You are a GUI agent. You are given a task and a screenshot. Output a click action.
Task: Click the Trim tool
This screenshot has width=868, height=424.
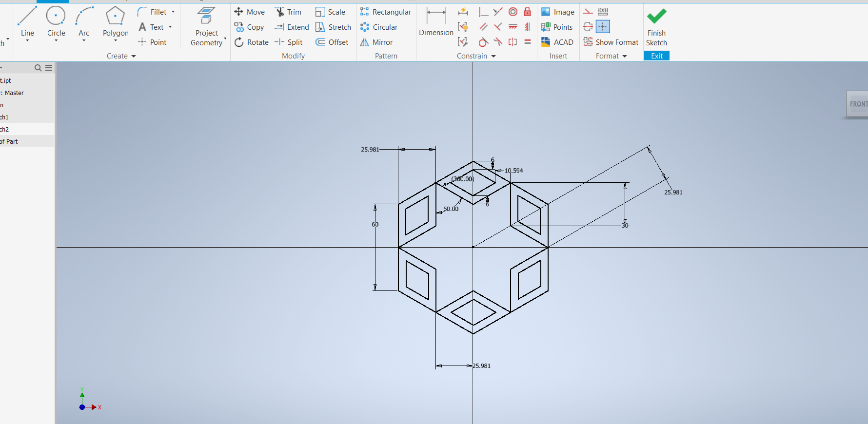[288, 12]
